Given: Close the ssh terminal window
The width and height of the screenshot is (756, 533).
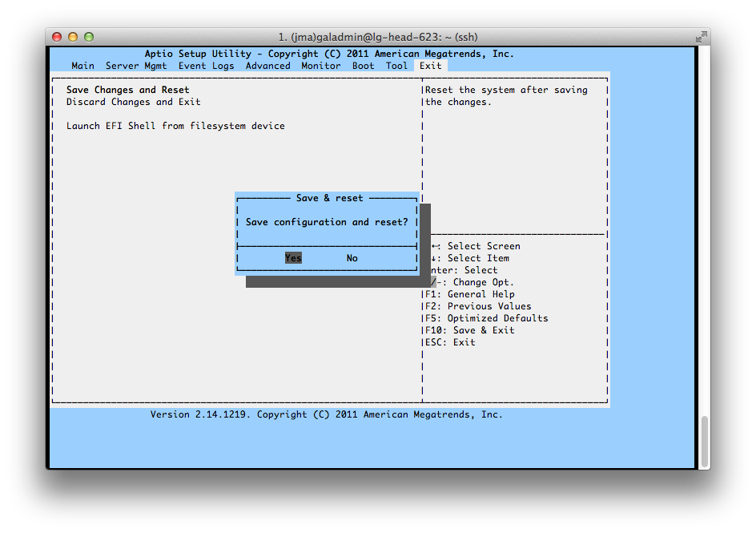Looking at the screenshot, I should pyautogui.click(x=57, y=37).
